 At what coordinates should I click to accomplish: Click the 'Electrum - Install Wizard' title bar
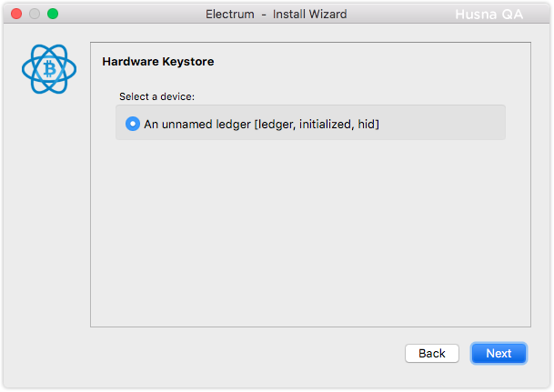[x=277, y=15]
